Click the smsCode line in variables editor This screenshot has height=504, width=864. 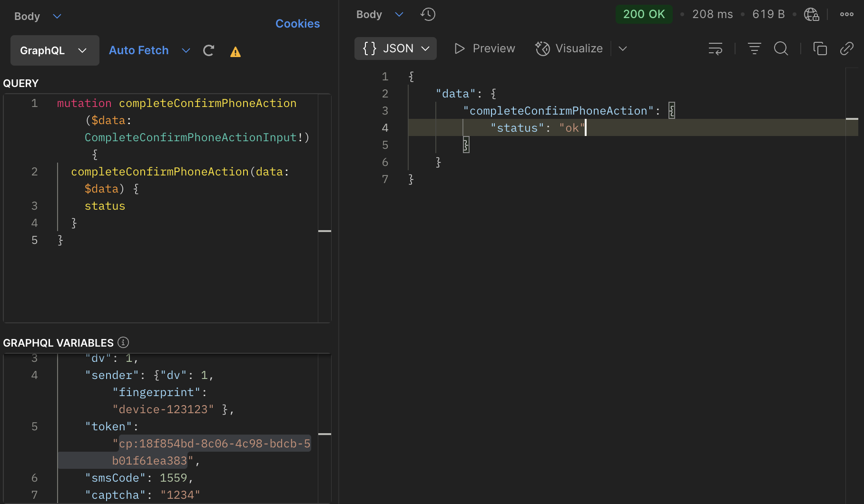coord(139,478)
